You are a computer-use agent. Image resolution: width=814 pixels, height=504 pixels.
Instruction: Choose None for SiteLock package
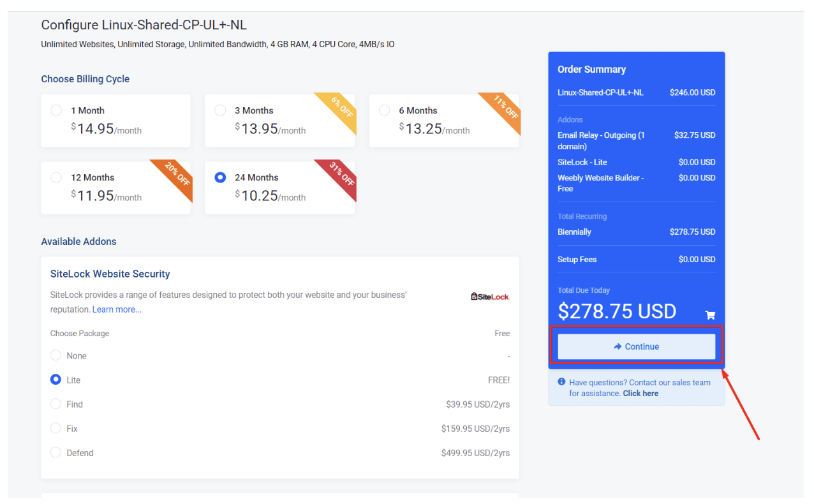click(x=56, y=355)
